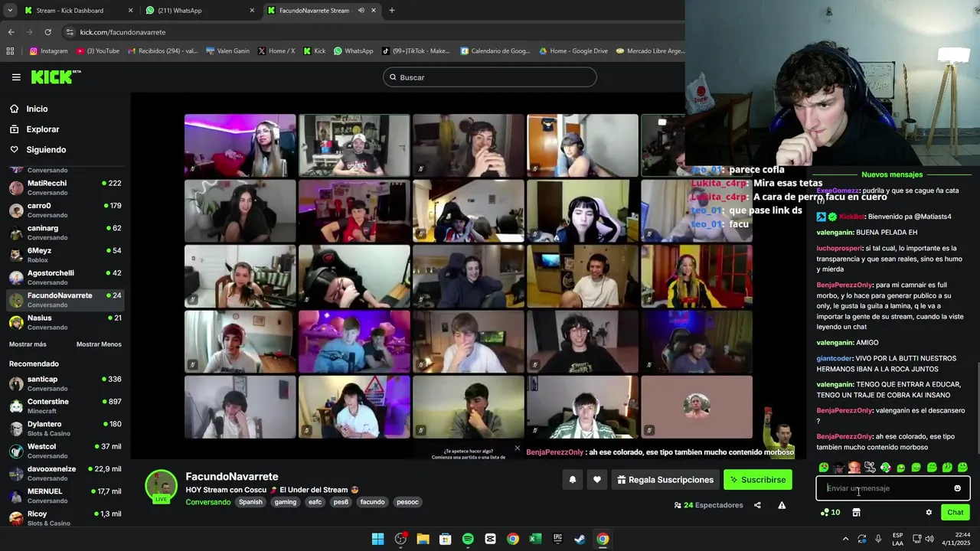980x551 pixels.
Task: Open santicap recommended channel
Action: tap(65, 383)
